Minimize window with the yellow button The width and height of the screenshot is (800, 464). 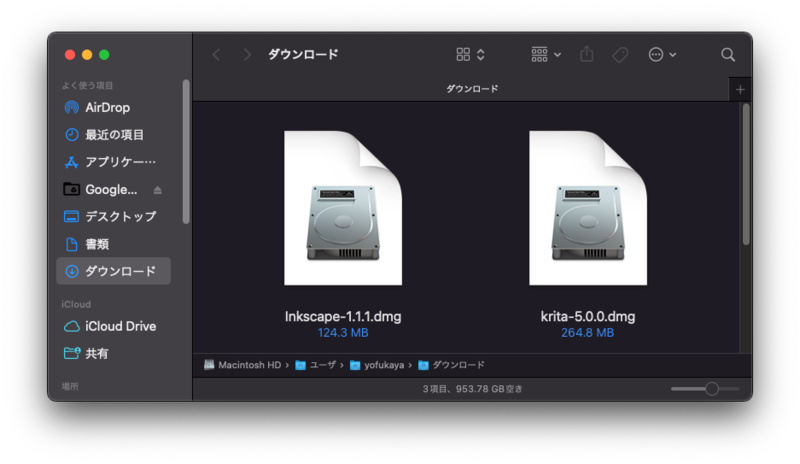click(87, 55)
